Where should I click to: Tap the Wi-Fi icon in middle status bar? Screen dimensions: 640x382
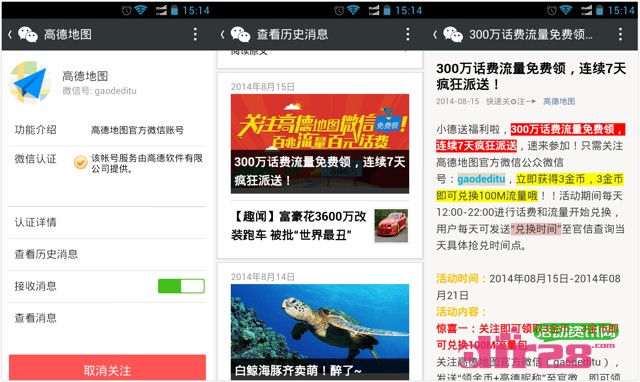[x=353, y=10]
